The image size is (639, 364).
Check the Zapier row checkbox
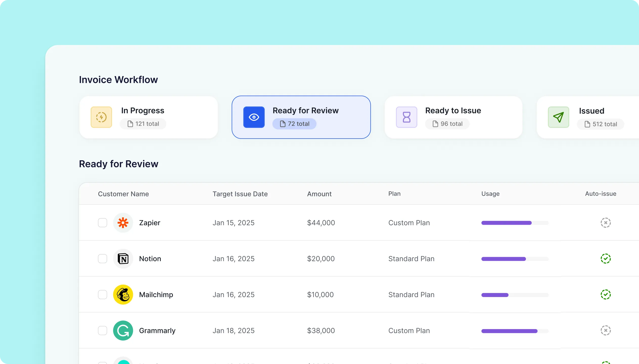[x=103, y=223]
